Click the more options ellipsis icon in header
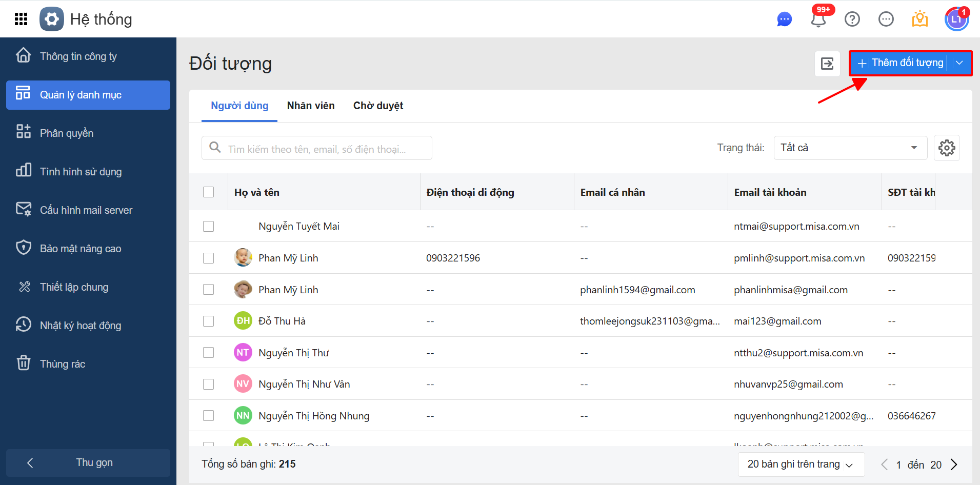Screen dimensions: 980x485 [886, 19]
